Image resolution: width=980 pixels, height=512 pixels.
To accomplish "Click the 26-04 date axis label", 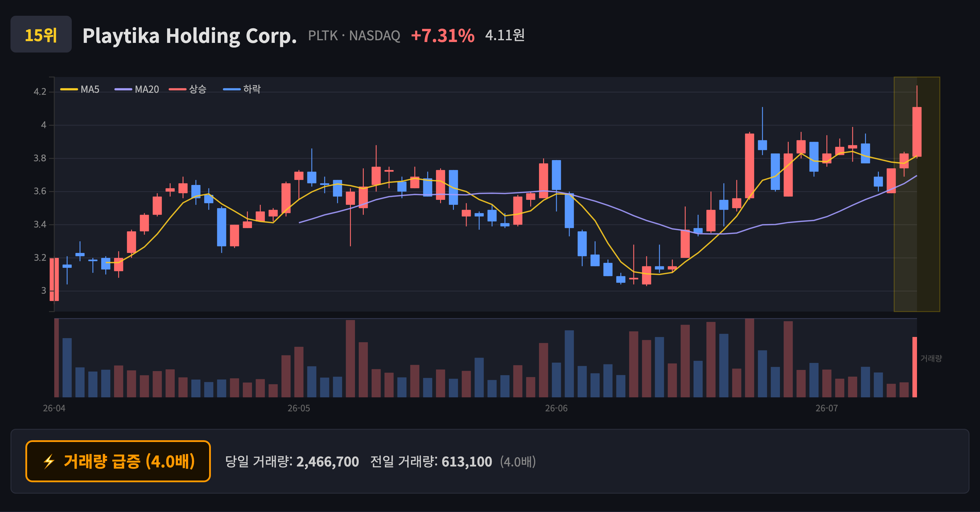I will point(54,408).
